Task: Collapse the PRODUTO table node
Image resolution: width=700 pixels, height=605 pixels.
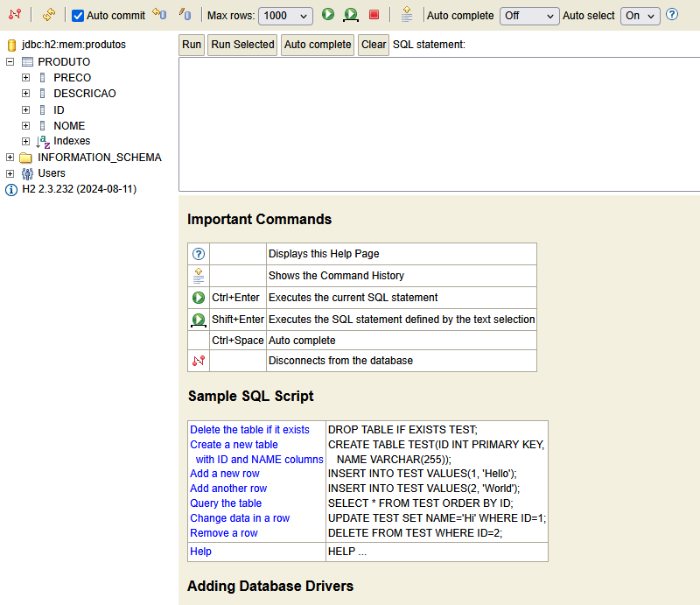Action: (10, 61)
